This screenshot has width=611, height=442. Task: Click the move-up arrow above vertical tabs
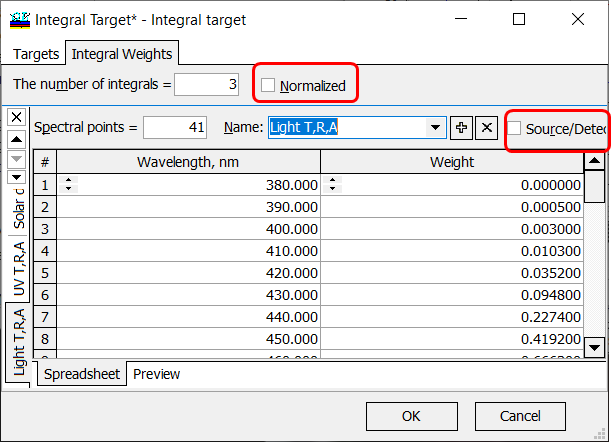pos(16,138)
